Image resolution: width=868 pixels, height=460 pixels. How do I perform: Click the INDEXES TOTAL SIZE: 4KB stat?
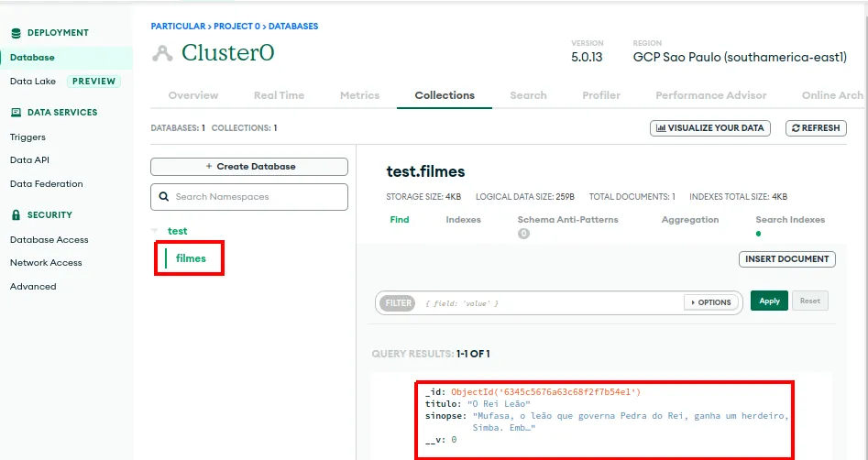(738, 197)
